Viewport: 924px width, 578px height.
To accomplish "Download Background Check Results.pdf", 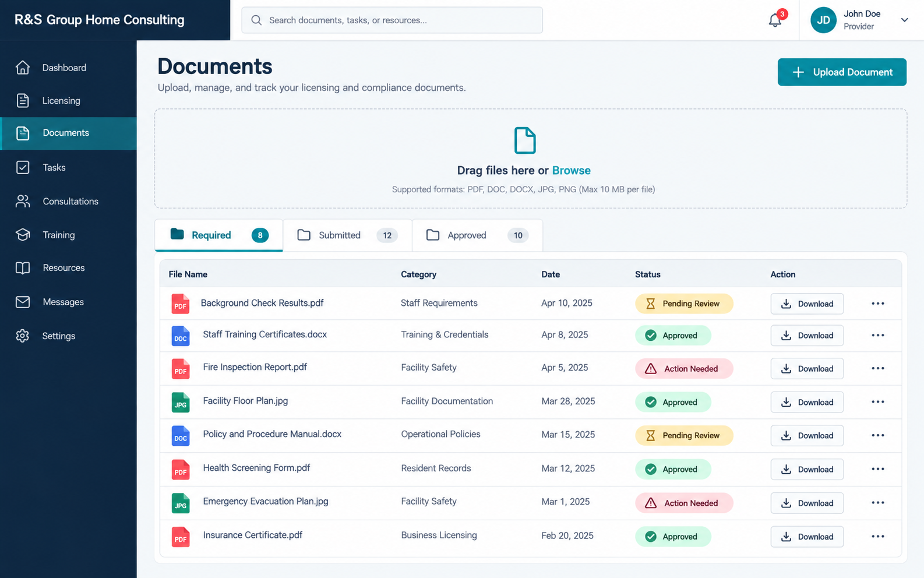I will (x=807, y=304).
